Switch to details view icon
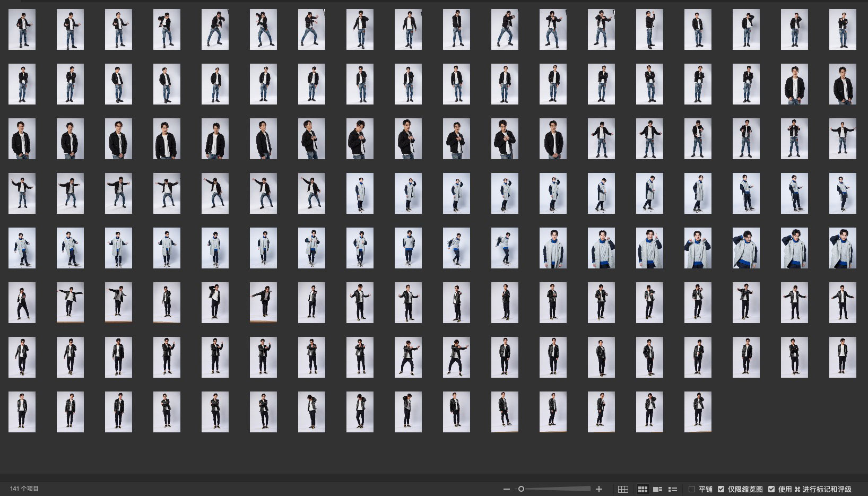 point(657,489)
